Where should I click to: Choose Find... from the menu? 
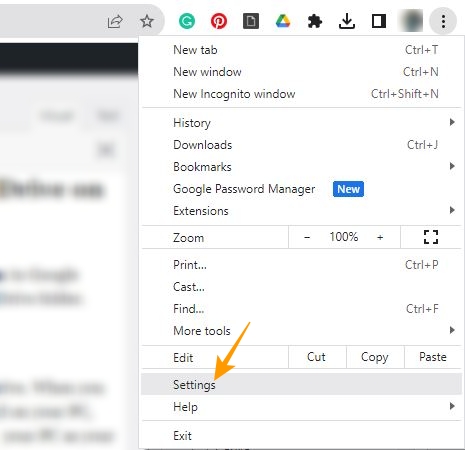click(301, 309)
